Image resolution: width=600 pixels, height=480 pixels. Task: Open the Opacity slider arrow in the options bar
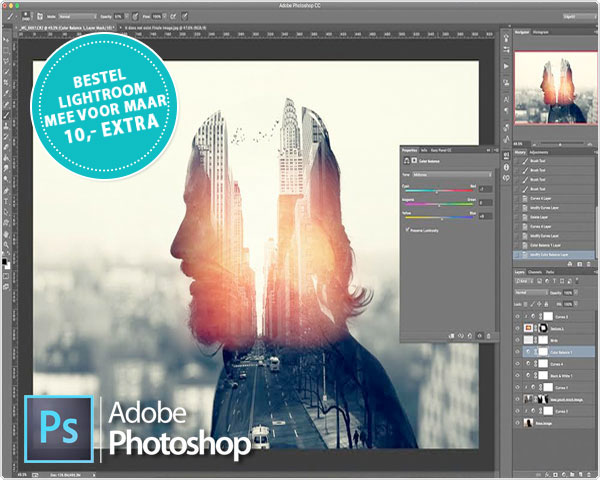pyautogui.click(x=127, y=17)
